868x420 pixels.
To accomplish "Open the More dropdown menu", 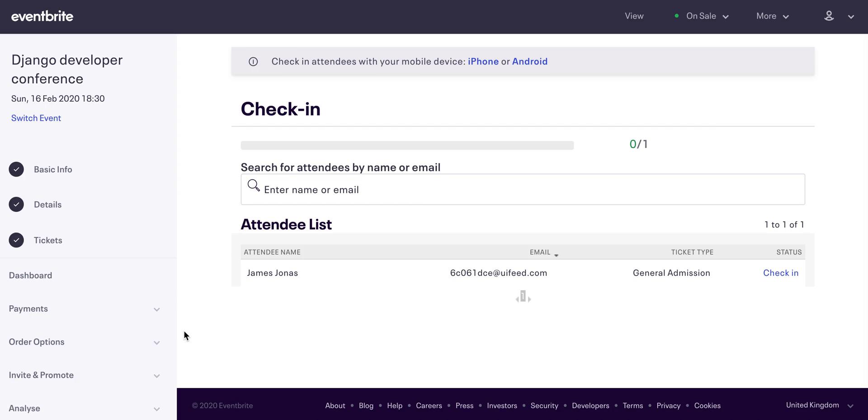I will 773,16.
